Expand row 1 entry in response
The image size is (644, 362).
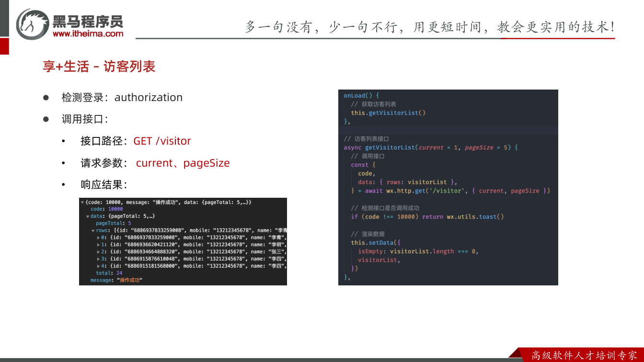(x=99, y=245)
